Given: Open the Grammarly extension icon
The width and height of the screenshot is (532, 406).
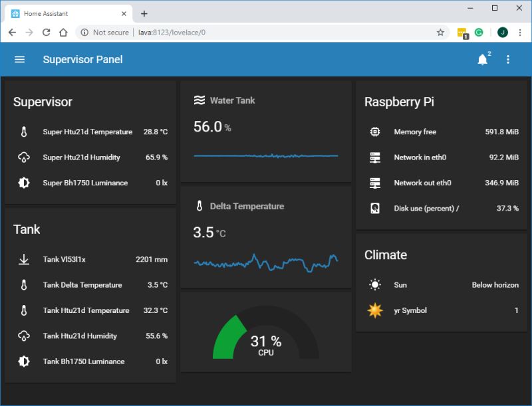Looking at the screenshot, I should click(x=479, y=33).
